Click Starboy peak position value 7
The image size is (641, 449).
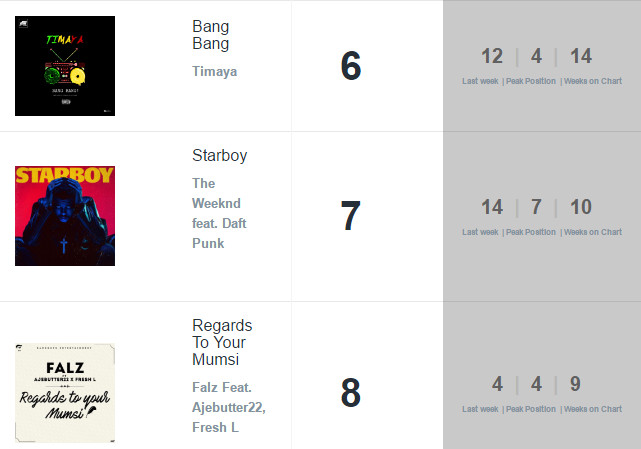click(536, 207)
